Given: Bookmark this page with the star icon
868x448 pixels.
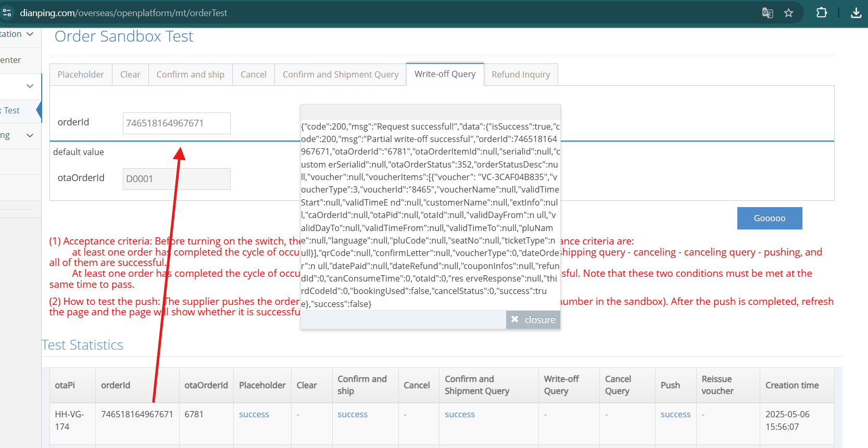Looking at the screenshot, I should [788, 13].
